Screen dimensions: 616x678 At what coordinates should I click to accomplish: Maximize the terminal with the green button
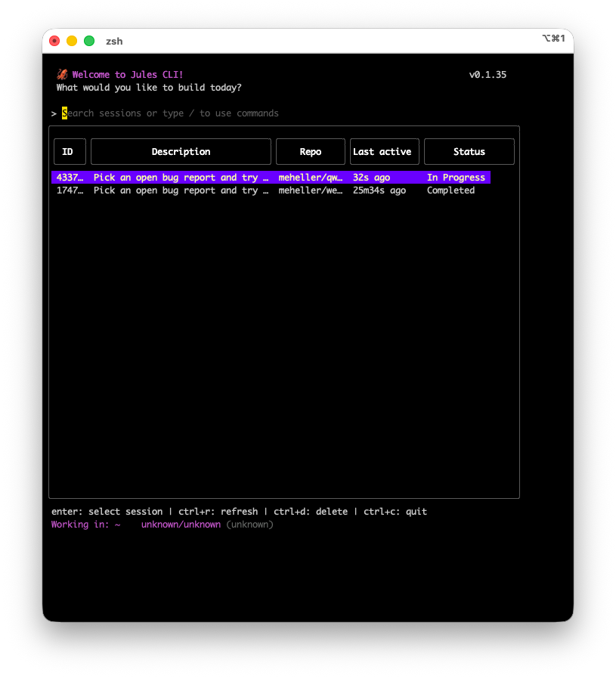point(89,41)
